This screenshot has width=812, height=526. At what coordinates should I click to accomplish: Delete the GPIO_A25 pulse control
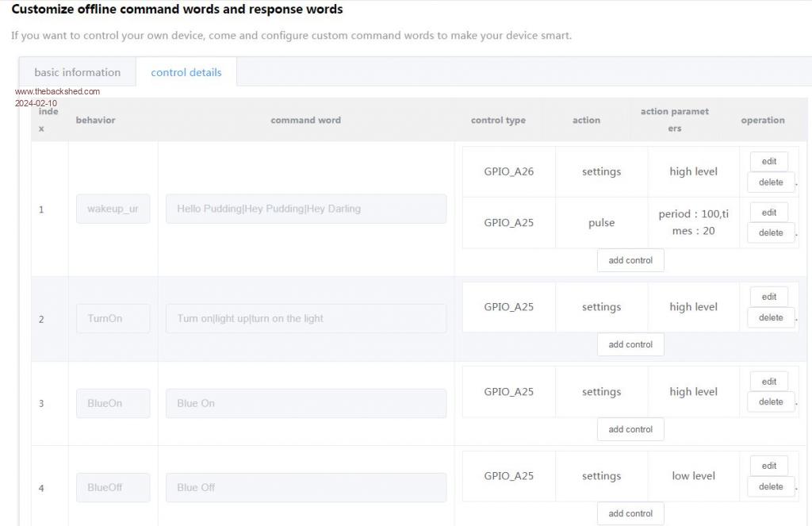click(x=770, y=233)
